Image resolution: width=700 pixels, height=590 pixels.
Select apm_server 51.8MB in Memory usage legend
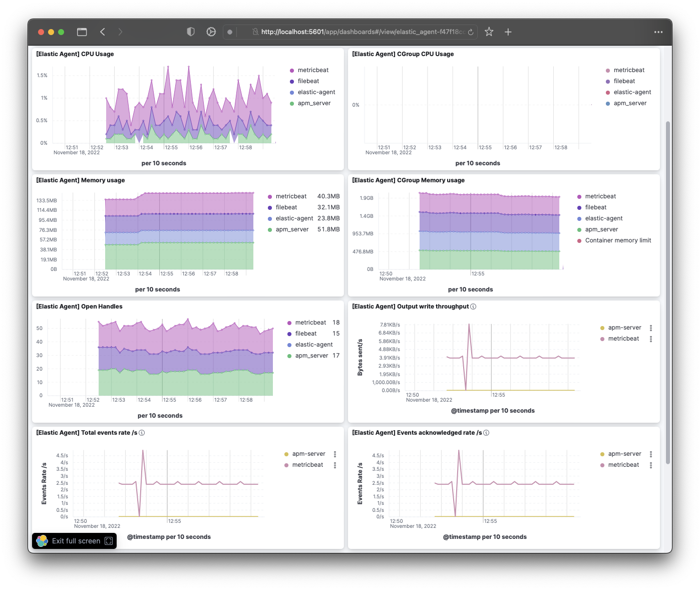pos(303,229)
